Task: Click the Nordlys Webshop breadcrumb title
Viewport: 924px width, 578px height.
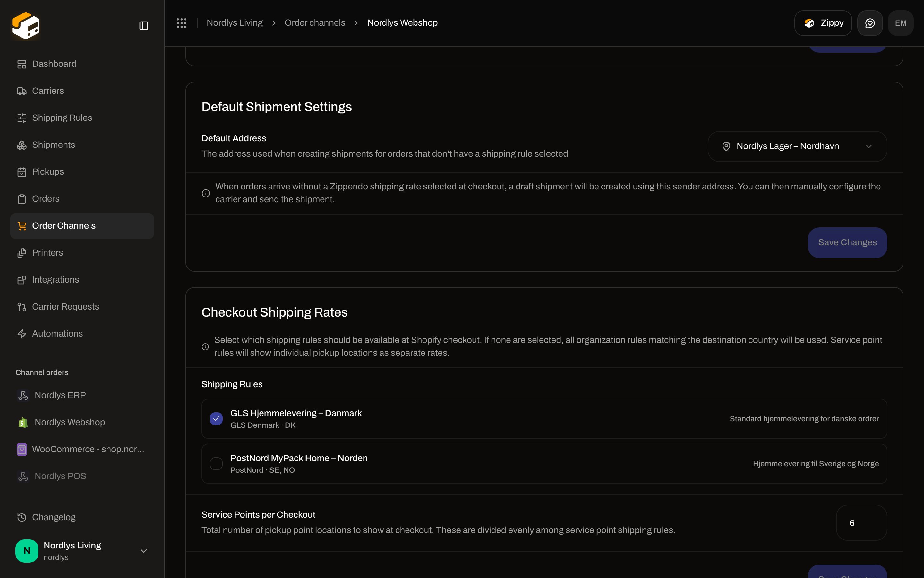Action: tap(402, 23)
